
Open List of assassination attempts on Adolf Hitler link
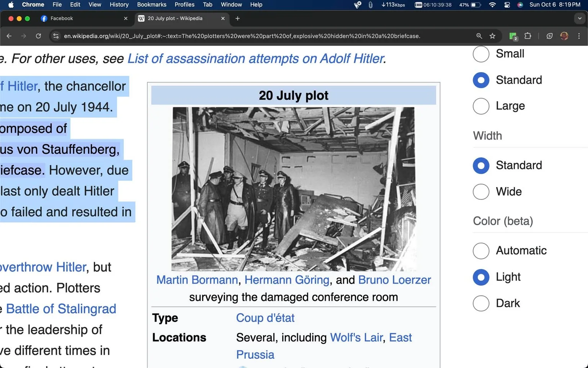255,59
